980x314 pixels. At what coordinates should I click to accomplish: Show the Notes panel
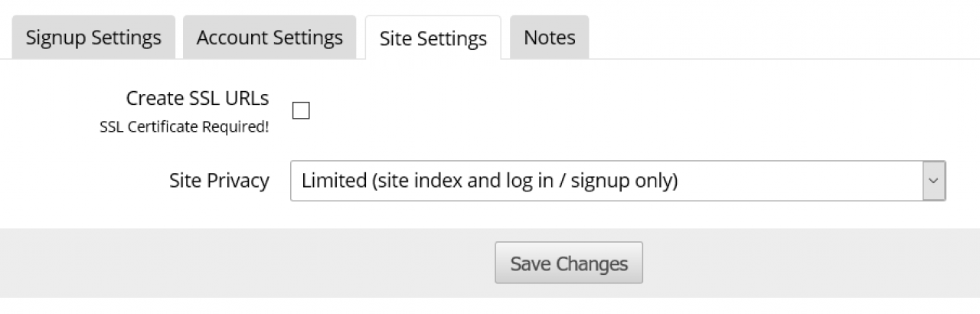[x=549, y=38]
